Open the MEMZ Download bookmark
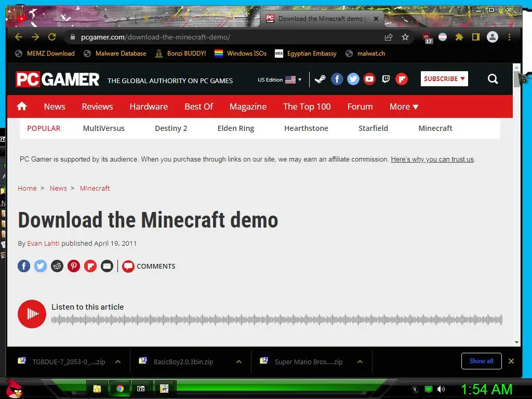The image size is (532, 399). [x=45, y=54]
